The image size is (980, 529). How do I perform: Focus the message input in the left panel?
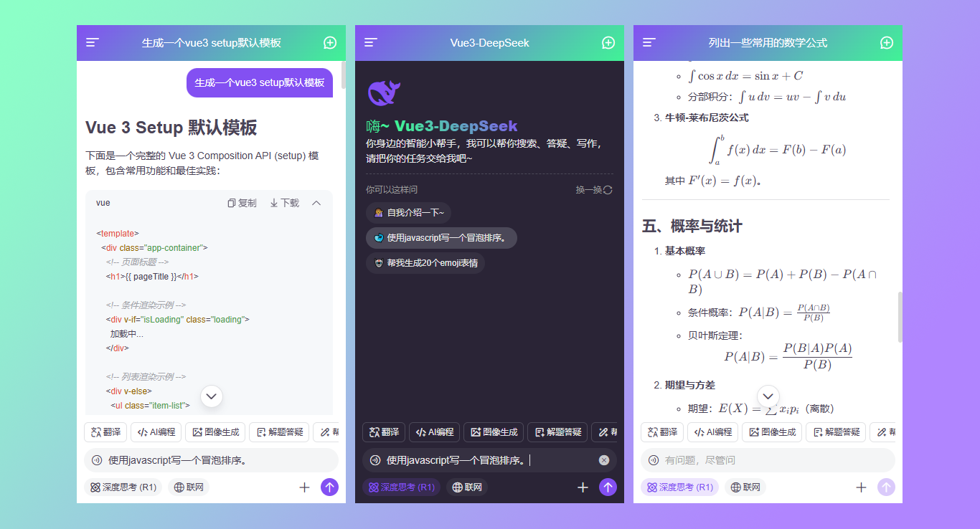pyautogui.click(x=211, y=460)
